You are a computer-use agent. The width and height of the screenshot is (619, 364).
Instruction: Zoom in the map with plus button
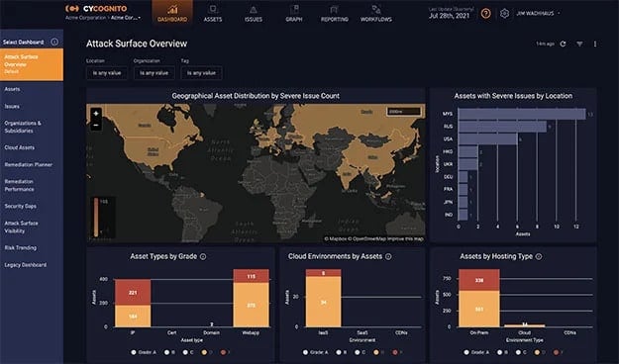pyautogui.click(x=96, y=114)
